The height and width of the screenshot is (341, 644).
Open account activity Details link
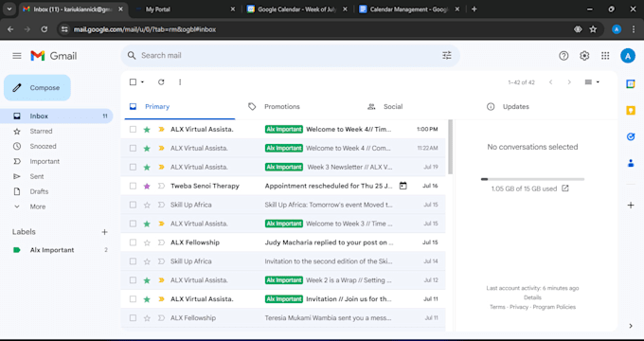coord(532,297)
